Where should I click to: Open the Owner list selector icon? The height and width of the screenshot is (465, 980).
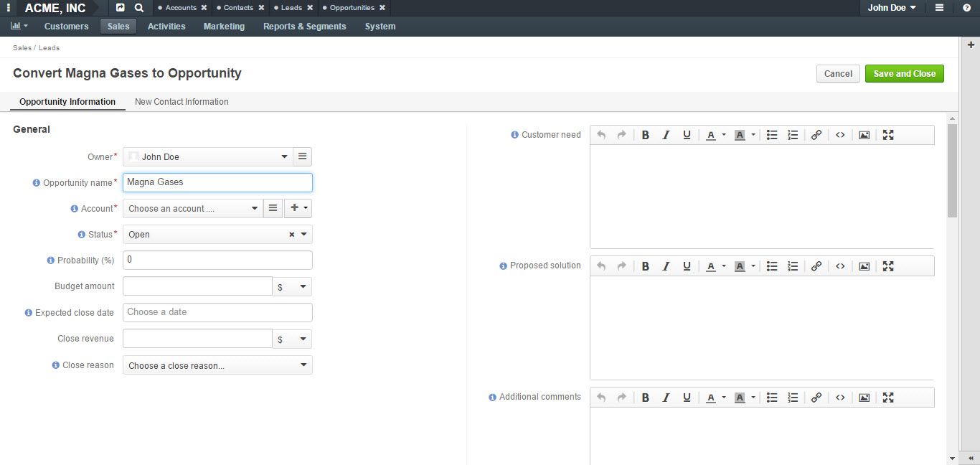tap(303, 156)
